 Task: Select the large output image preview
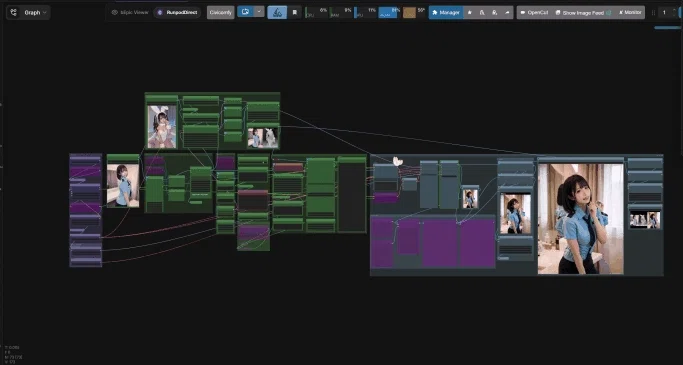point(581,219)
